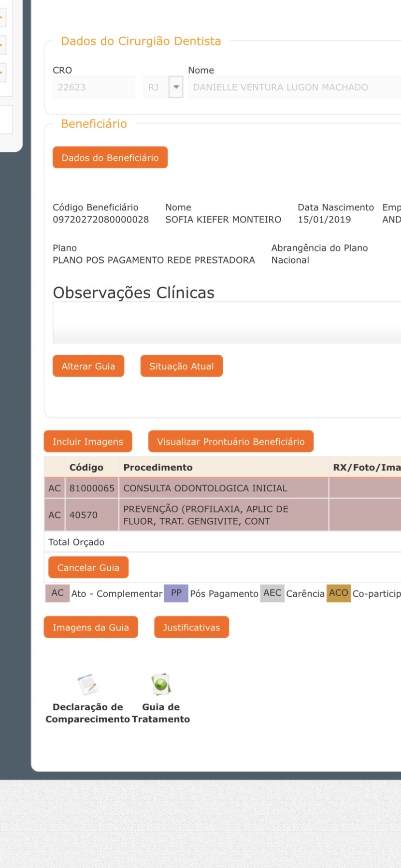This screenshot has width=401, height=868.
Task: Click the gold ACO Co-participação swatch
Action: coord(338,593)
